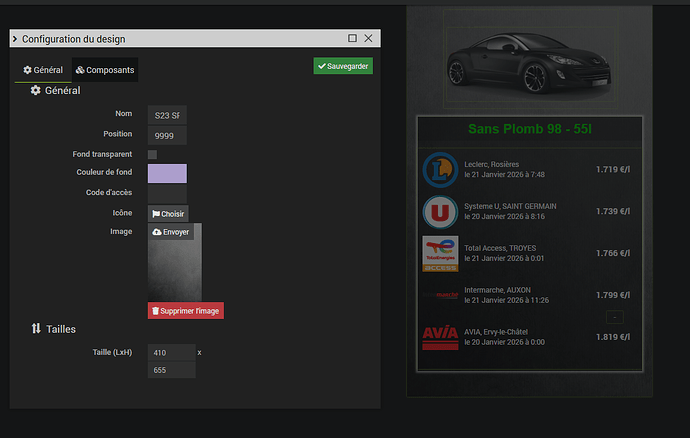Delete image with Supprimer l'image

tap(186, 311)
